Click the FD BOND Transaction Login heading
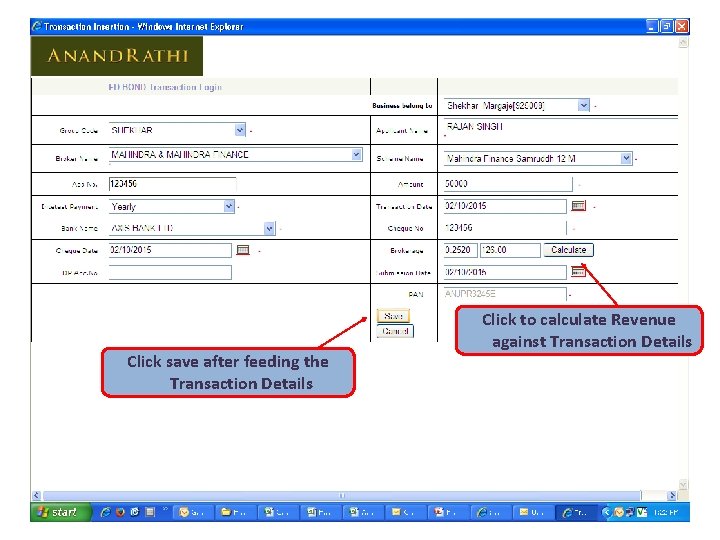Screen dimensions: 720x540 click(165, 87)
